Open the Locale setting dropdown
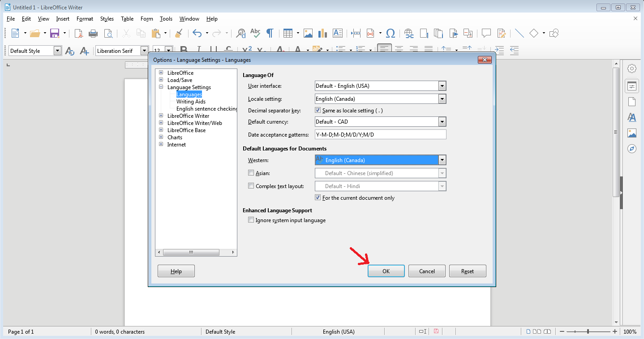The width and height of the screenshot is (644, 339). tap(381, 99)
